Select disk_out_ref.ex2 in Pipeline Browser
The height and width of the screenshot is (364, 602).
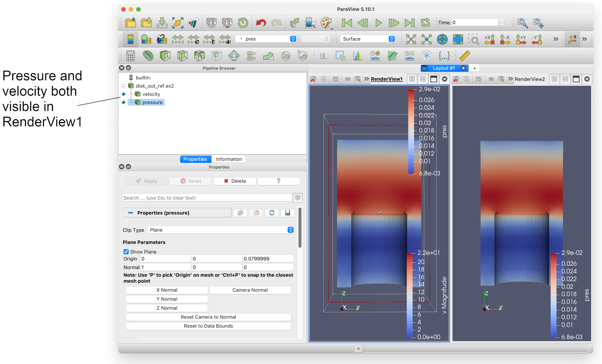[155, 86]
